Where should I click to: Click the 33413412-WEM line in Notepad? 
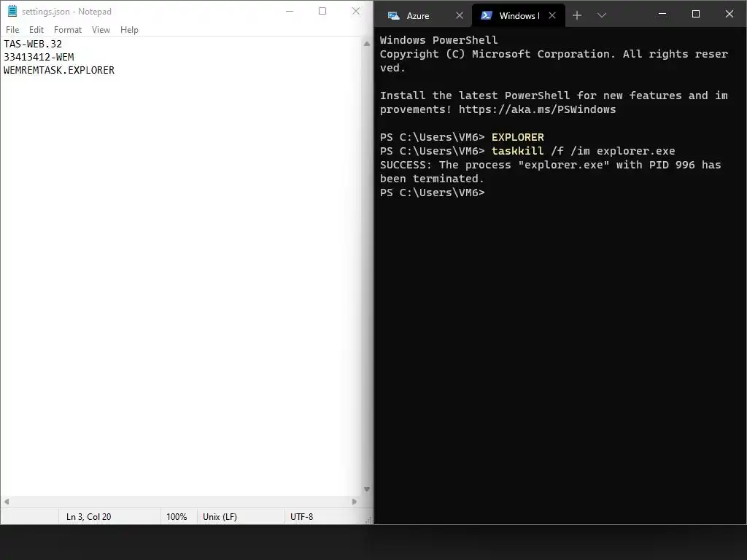point(39,57)
